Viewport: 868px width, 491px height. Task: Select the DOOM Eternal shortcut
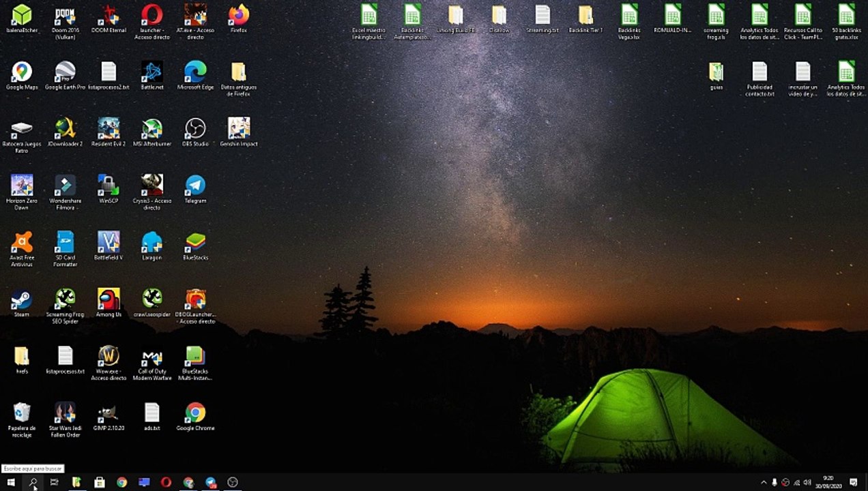coord(108,19)
